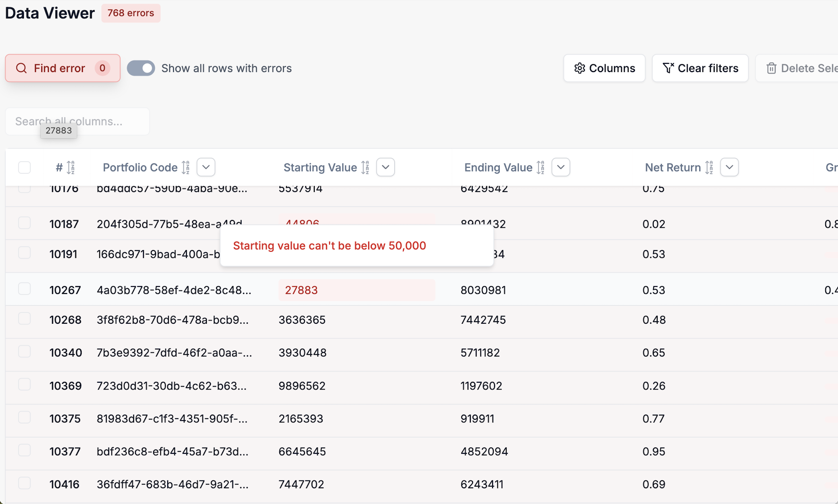
Task: Check the select-all header checkbox
Action: coord(25,167)
